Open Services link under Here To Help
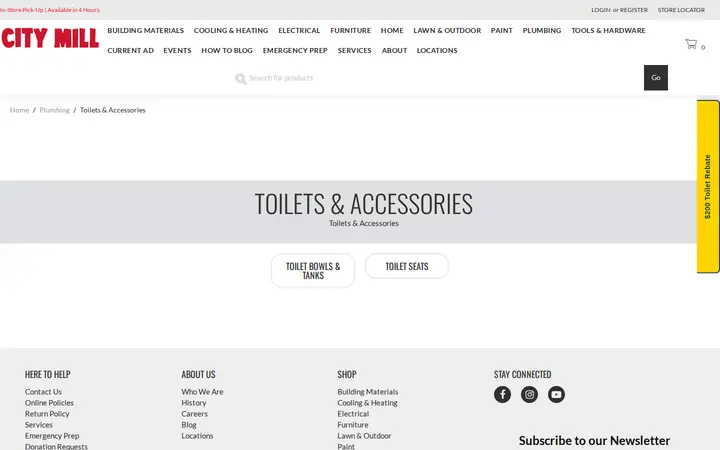 click(x=39, y=425)
